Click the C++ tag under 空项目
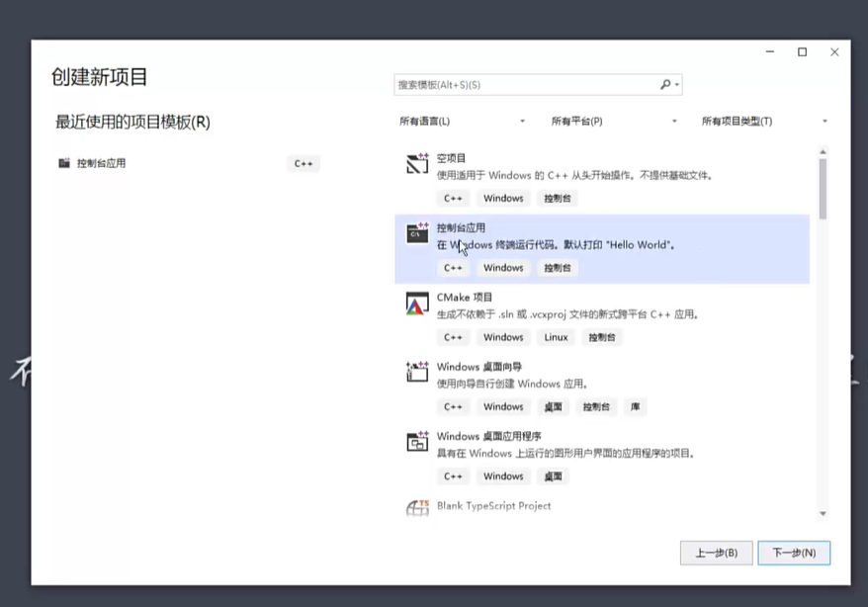The width and height of the screenshot is (868, 607). pos(453,198)
